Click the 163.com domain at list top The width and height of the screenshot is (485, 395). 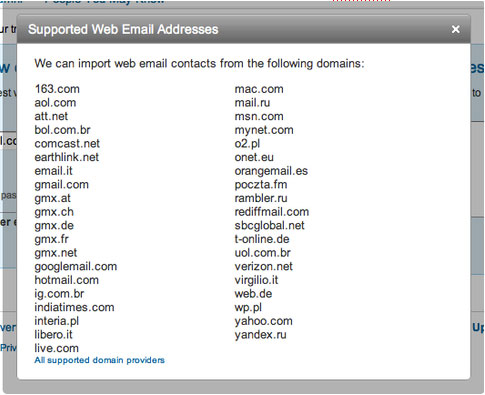(57, 89)
